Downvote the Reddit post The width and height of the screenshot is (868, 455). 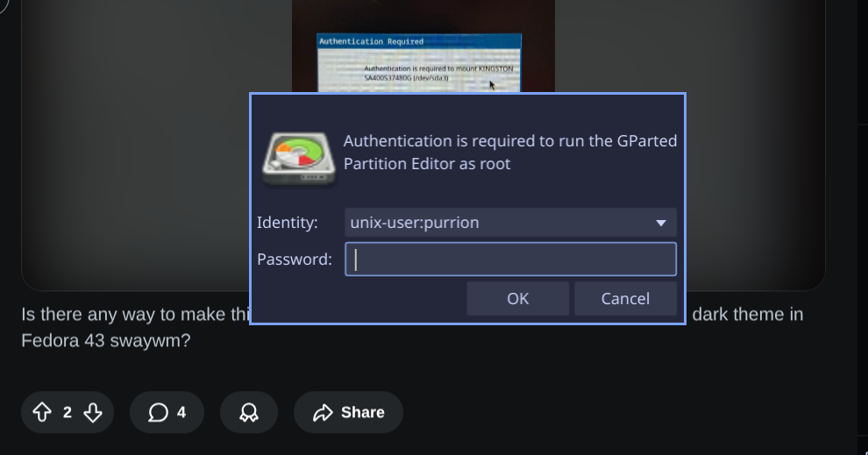93,412
